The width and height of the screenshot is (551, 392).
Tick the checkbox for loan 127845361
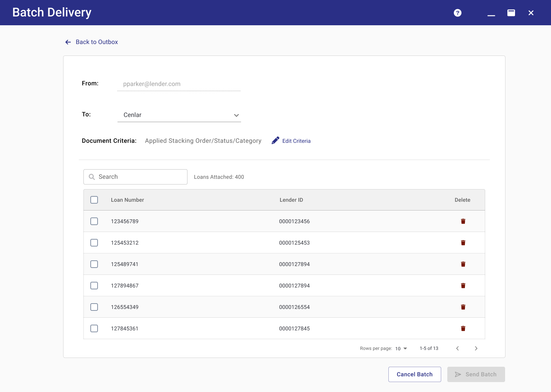click(x=94, y=328)
